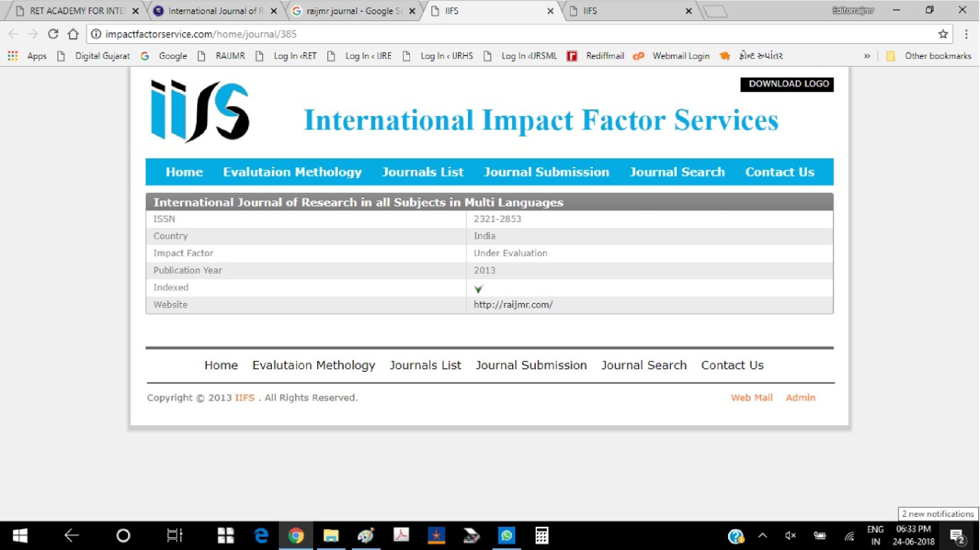Image resolution: width=980 pixels, height=550 pixels.
Task: Open the Web Mail footer link
Action: [751, 398]
